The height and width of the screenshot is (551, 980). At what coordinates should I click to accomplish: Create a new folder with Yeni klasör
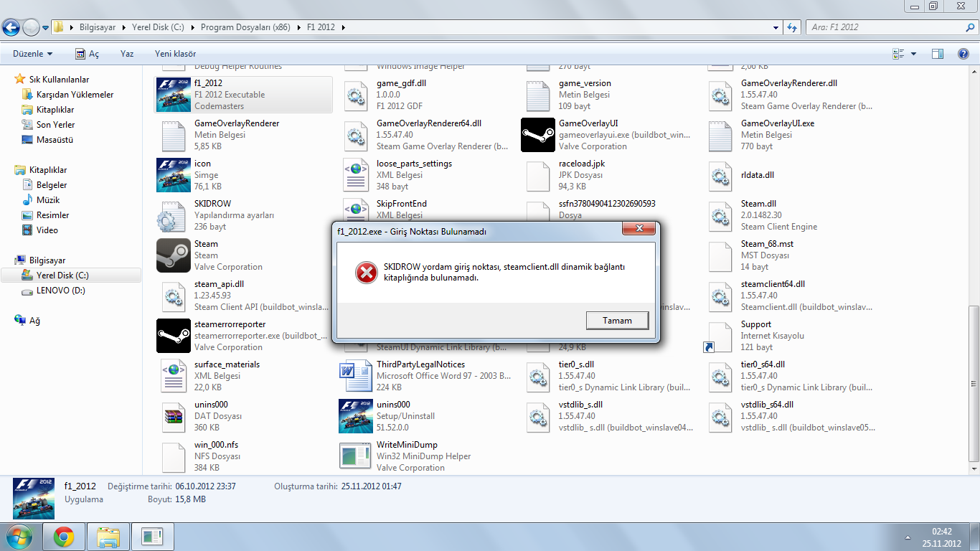click(175, 54)
